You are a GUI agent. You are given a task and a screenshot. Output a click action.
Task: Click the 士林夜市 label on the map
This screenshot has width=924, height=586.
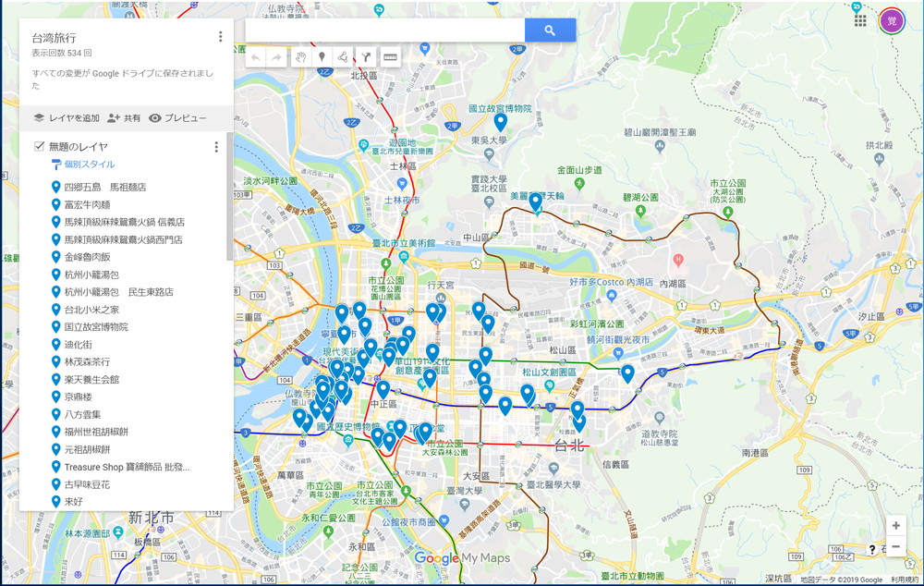[x=402, y=201]
